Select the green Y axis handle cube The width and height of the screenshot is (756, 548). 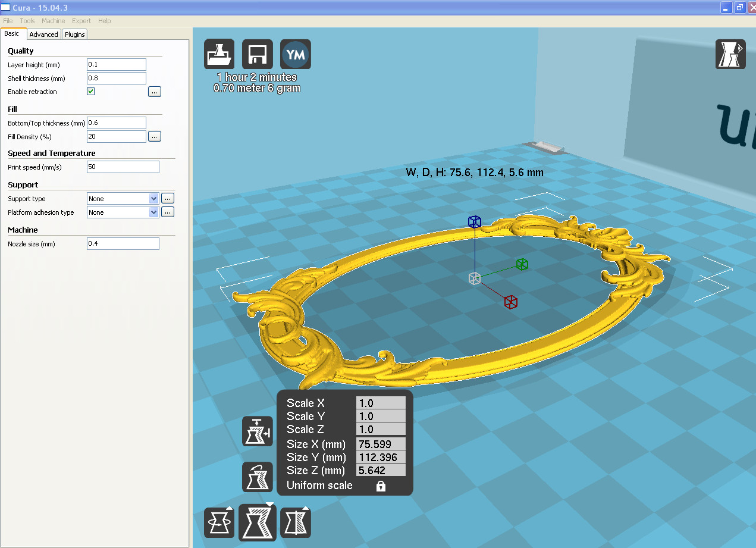tap(522, 264)
